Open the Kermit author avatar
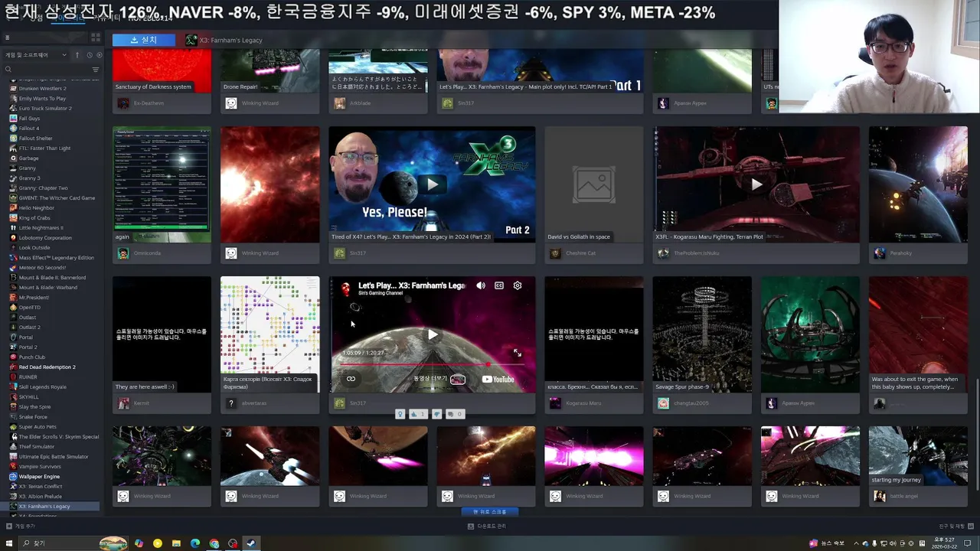 point(122,403)
